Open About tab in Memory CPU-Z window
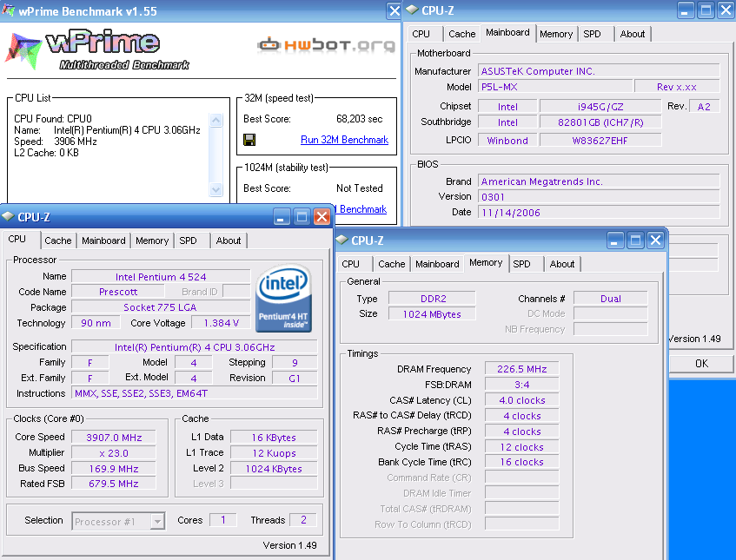Screen dimensions: 736x560 tap(562, 264)
